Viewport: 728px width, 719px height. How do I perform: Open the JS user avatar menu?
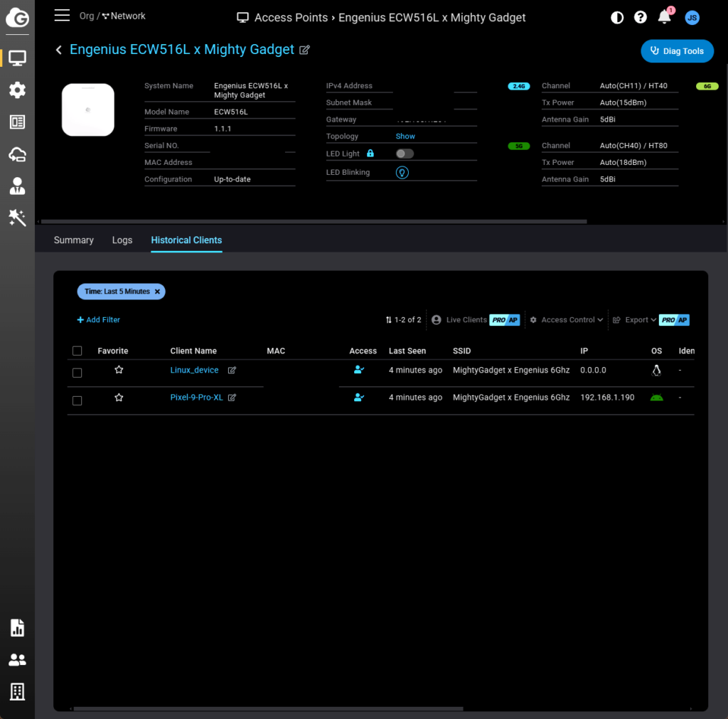point(692,18)
